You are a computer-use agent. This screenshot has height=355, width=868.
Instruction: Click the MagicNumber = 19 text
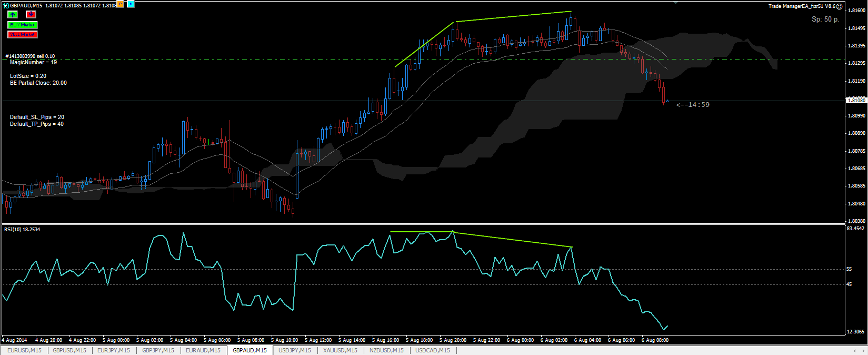tap(33, 62)
